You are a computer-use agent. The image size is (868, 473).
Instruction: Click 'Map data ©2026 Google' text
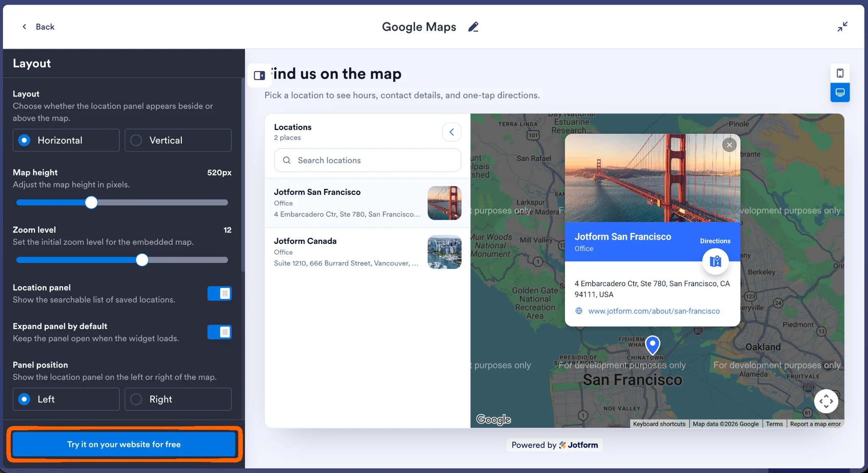coord(726,424)
